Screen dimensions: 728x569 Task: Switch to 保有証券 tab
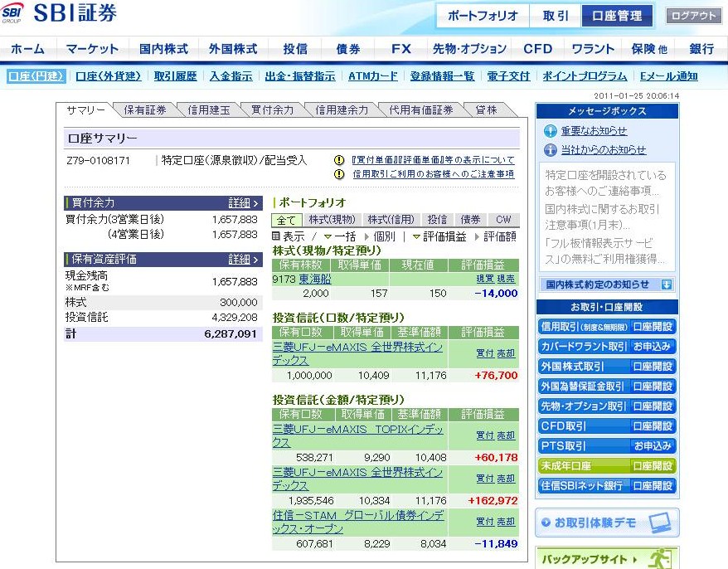(145, 110)
